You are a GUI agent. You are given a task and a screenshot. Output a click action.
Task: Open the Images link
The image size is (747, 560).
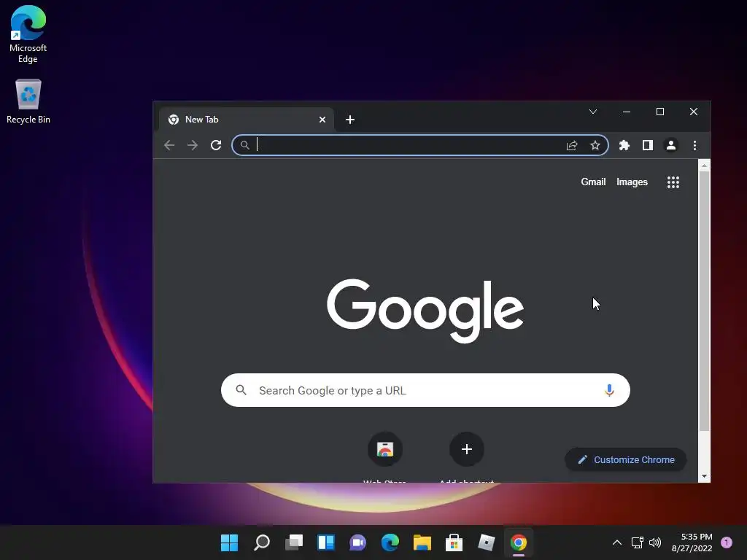(632, 182)
